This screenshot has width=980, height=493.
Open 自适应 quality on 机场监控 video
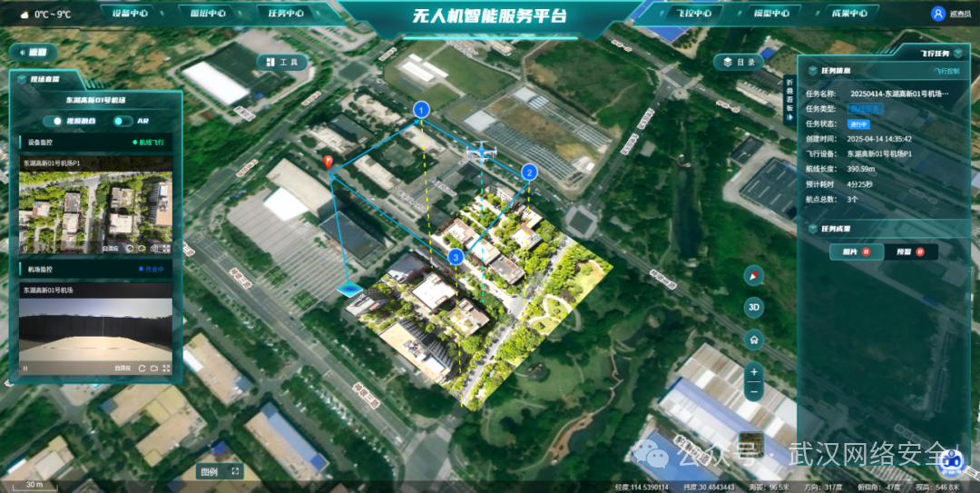coord(122,368)
